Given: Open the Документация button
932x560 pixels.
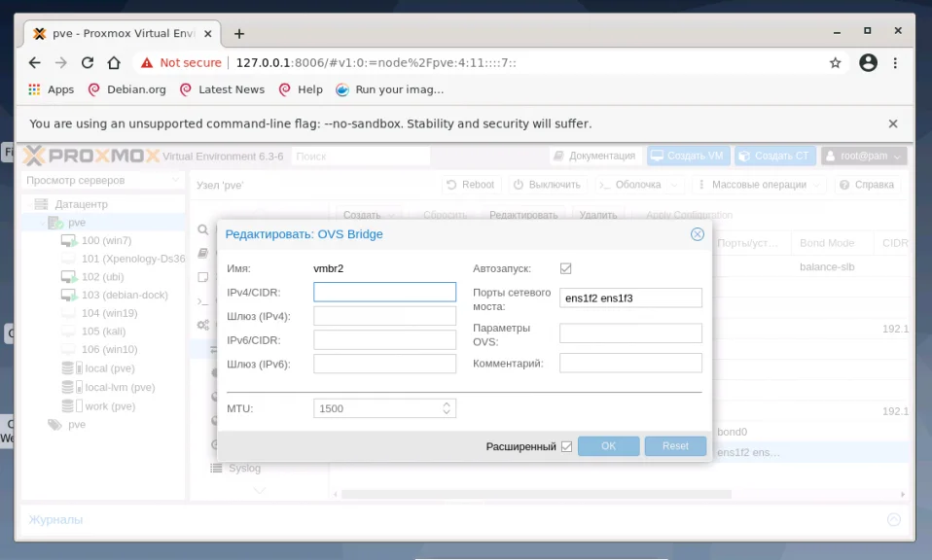Looking at the screenshot, I should 595,156.
